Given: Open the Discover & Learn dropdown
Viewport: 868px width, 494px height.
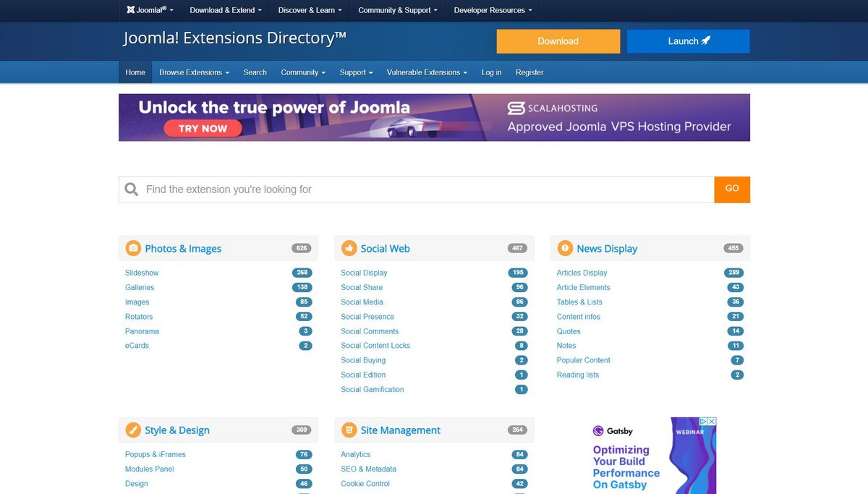Looking at the screenshot, I should point(310,10).
